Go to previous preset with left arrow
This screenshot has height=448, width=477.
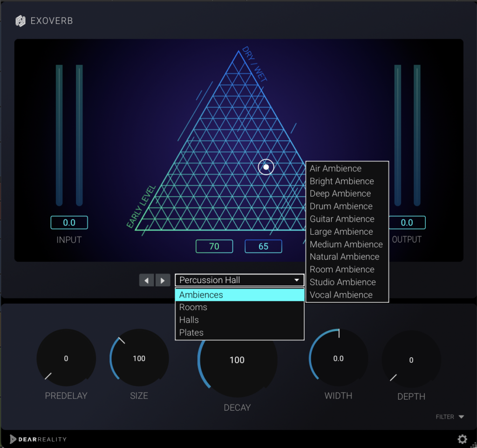tap(146, 280)
